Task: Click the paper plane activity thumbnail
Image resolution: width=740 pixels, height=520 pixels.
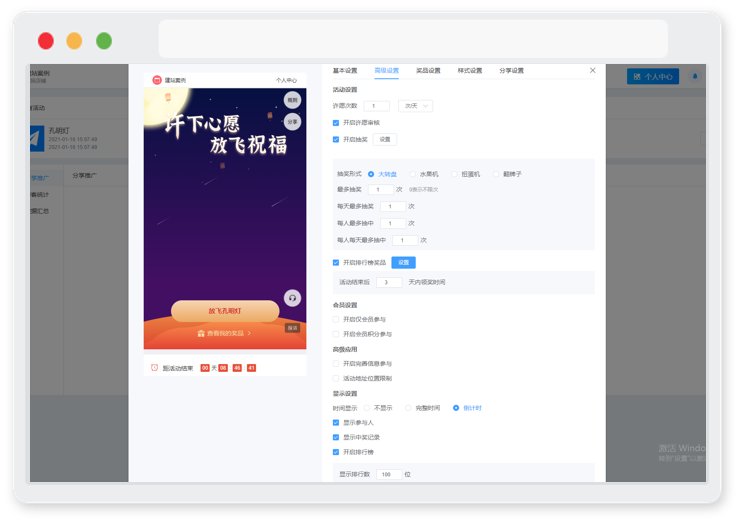Action: (37, 138)
